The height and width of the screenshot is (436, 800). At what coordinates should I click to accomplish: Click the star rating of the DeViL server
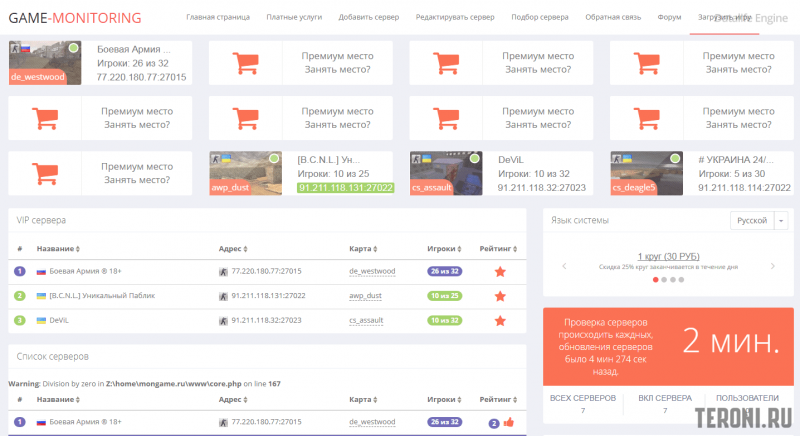pyautogui.click(x=500, y=320)
